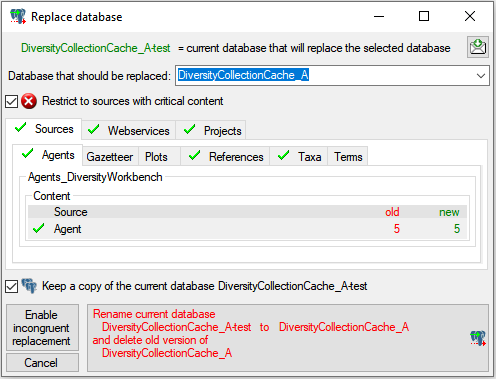Select the Gazetteer sub-tab
The image size is (496, 379).
[110, 156]
